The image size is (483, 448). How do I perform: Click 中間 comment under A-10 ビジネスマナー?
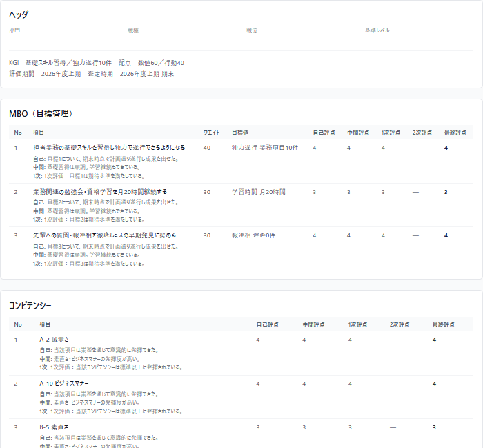click(x=90, y=402)
